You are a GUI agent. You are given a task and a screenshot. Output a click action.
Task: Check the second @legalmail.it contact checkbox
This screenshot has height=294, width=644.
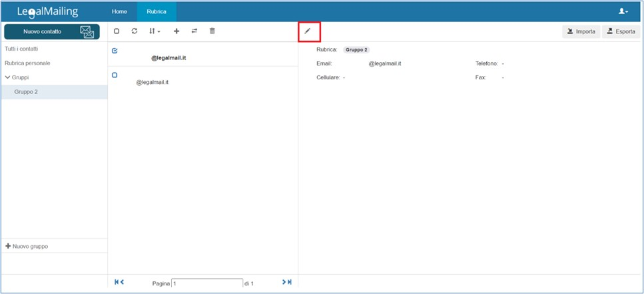[x=115, y=75]
